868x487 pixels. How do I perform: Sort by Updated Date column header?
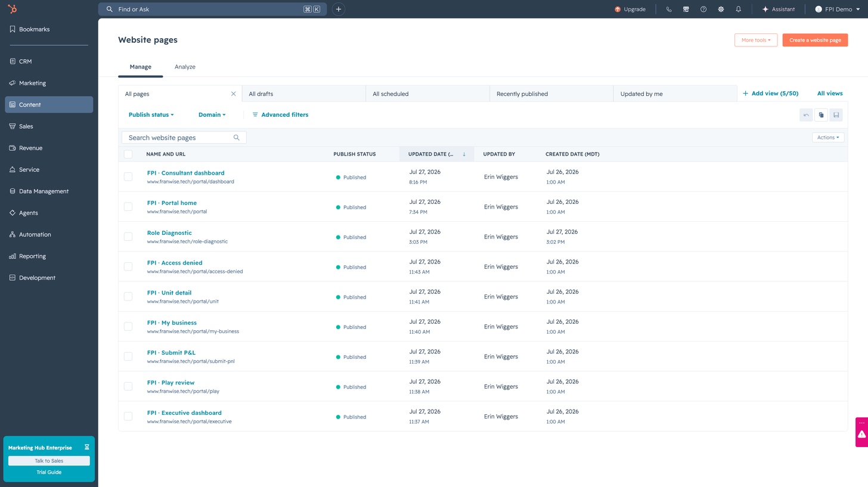[x=436, y=154]
